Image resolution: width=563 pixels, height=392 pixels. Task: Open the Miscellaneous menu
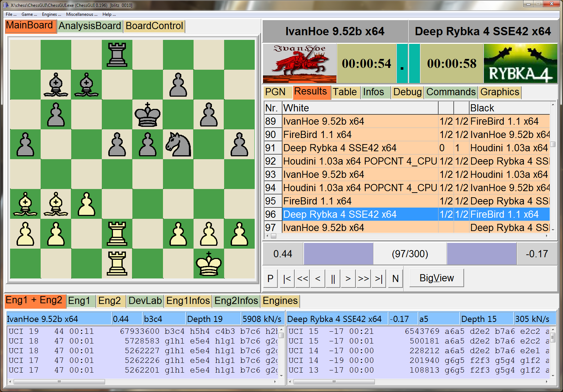[82, 14]
